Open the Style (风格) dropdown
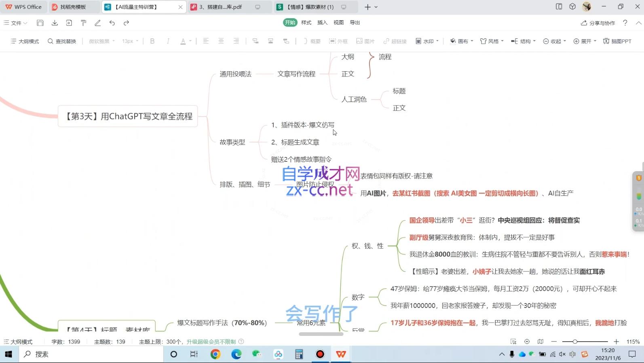The image size is (644, 363). pyautogui.click(x=492, y=41)
